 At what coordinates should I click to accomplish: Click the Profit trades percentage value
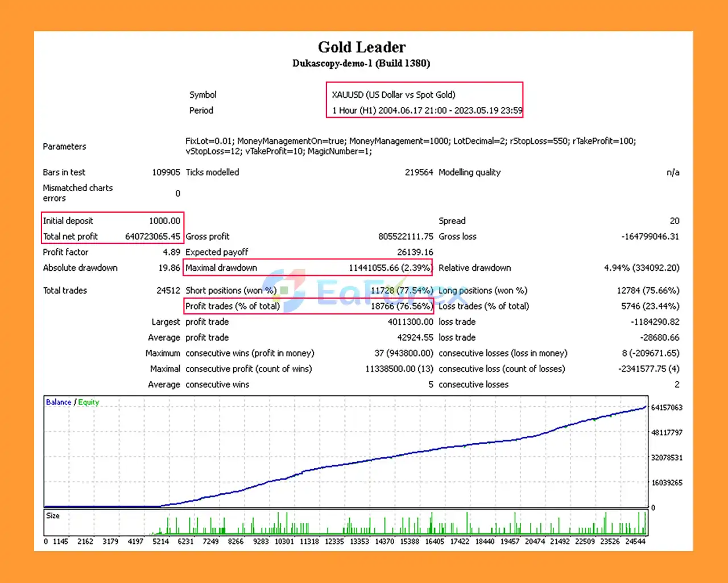[402, 306]
